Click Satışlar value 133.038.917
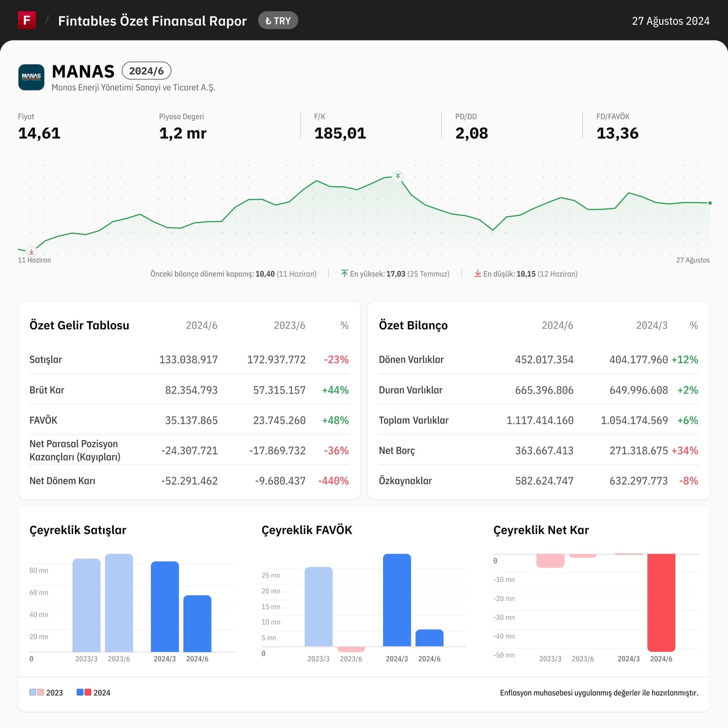Viewport: 728px width, 728px height. tap(189, 359)
